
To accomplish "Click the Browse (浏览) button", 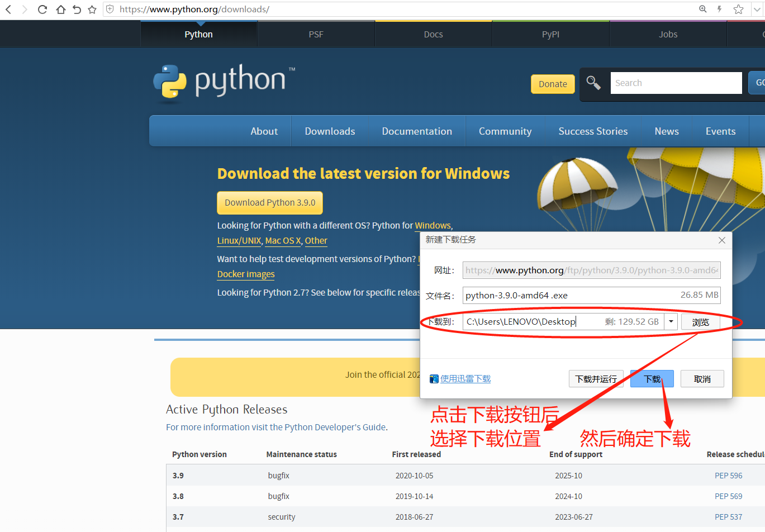I will click(701, 322).
